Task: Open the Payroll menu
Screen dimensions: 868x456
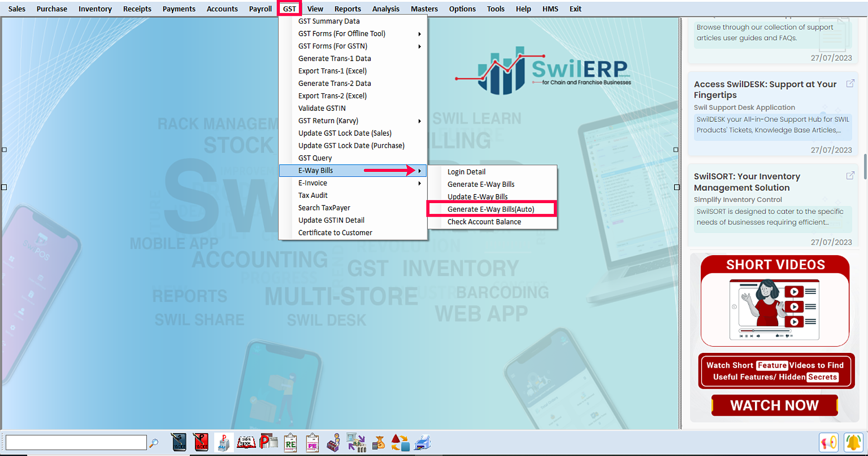Action: [260, 9]
